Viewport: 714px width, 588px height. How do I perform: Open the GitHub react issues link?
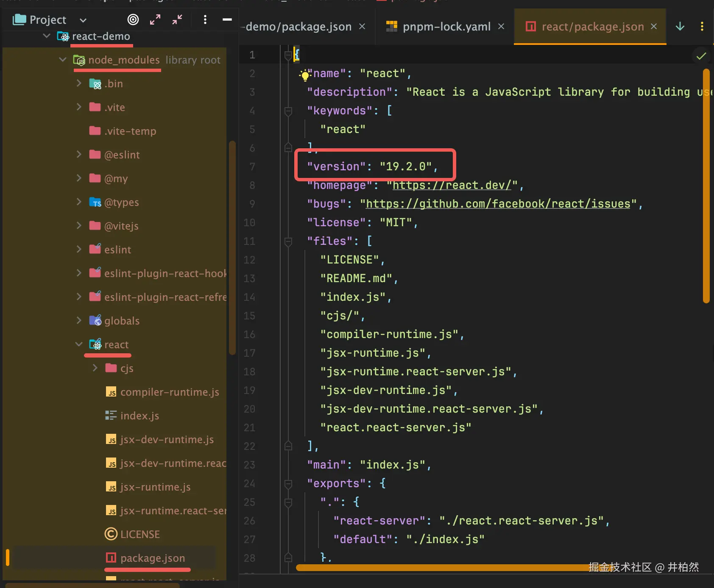(498, 204)
